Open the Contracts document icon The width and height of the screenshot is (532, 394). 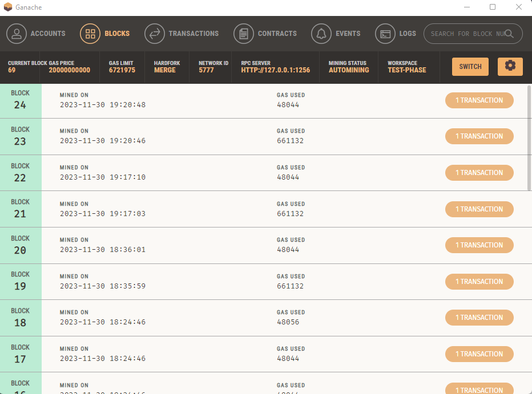click(244, 34)
